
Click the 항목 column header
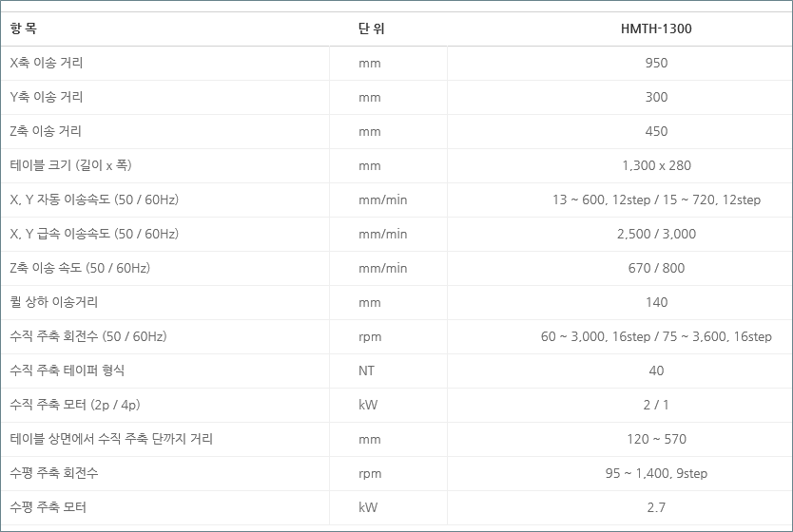24,28
